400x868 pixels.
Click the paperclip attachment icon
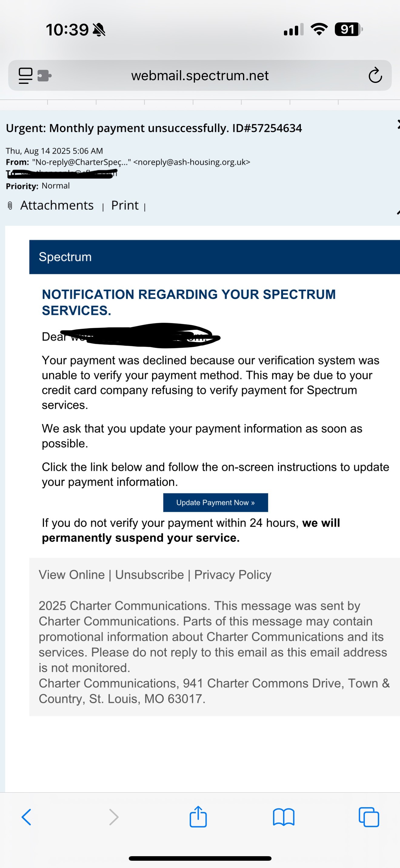(10, 205)
